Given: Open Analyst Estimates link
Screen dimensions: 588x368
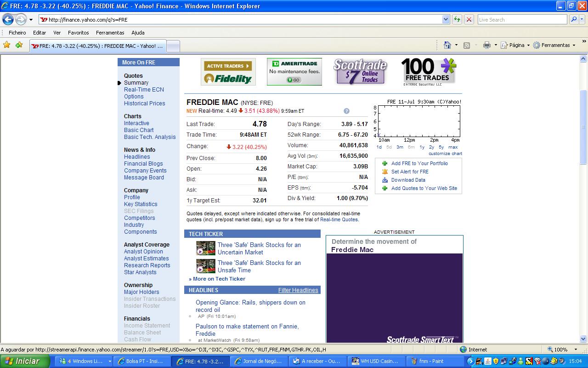Looking at the screenshot, I should pos(146,259).
